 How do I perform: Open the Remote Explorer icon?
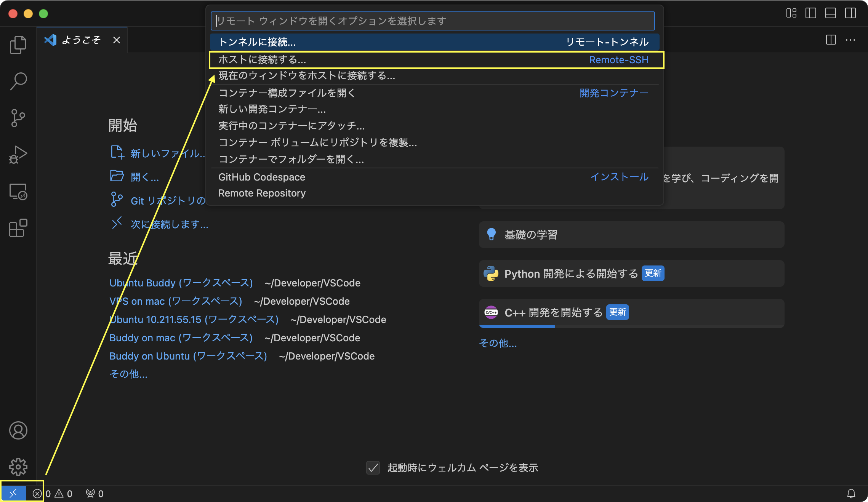click(x=18, y=192)
